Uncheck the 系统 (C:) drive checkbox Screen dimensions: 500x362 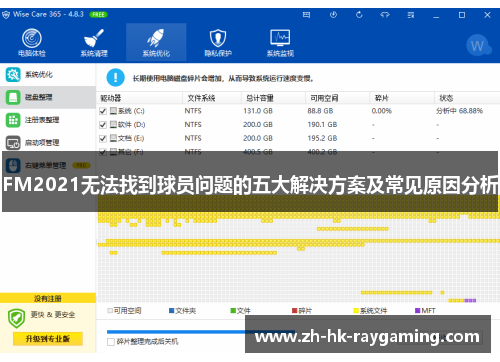103,111
